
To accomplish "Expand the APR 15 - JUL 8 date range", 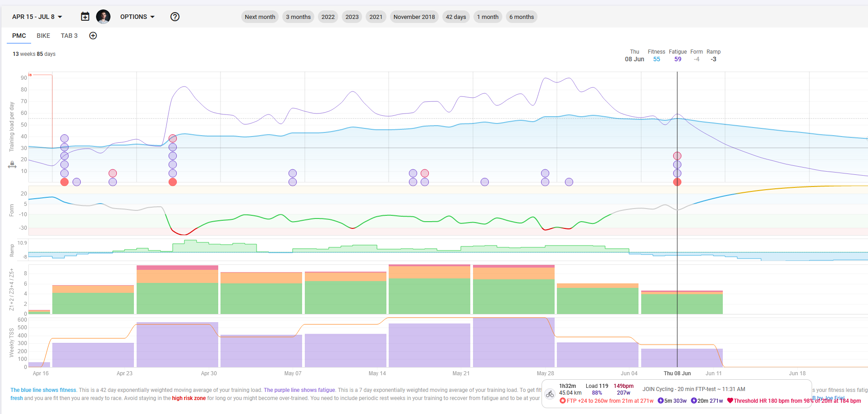I will click(37, 17).
